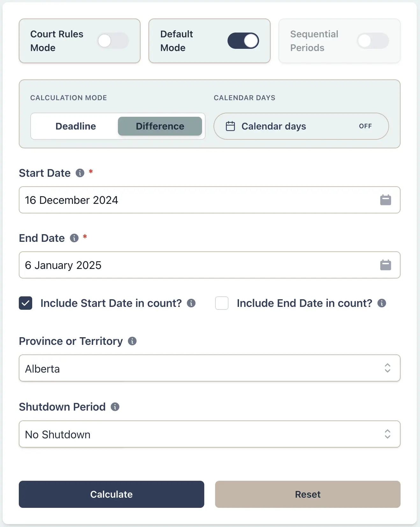This screenshot has height=527, width=420.
Task: Click the Shutdown Period dropdown chevron icon
Action: (x=387, y=434)
